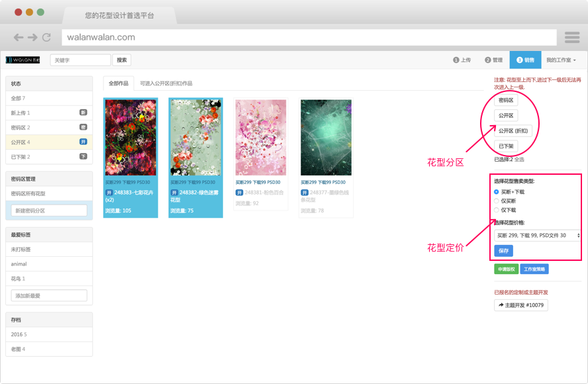Click the 新 badge next to 新上传
588x384 pixels.
click(x=83, y=113)
